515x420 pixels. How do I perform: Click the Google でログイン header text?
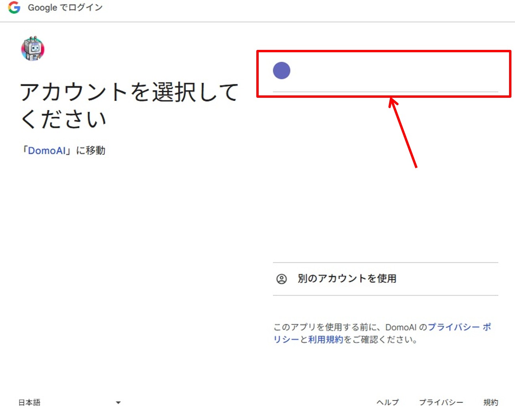65,8
